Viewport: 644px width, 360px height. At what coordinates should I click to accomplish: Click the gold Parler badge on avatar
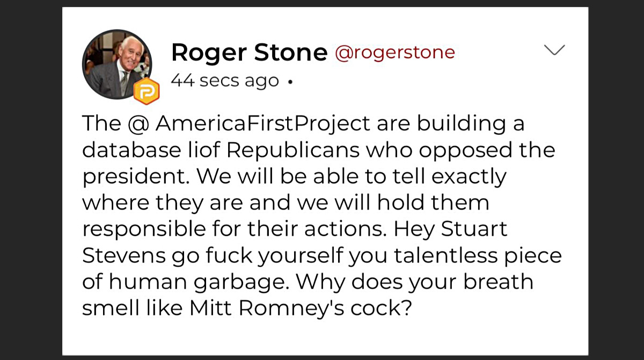point(146,91)
